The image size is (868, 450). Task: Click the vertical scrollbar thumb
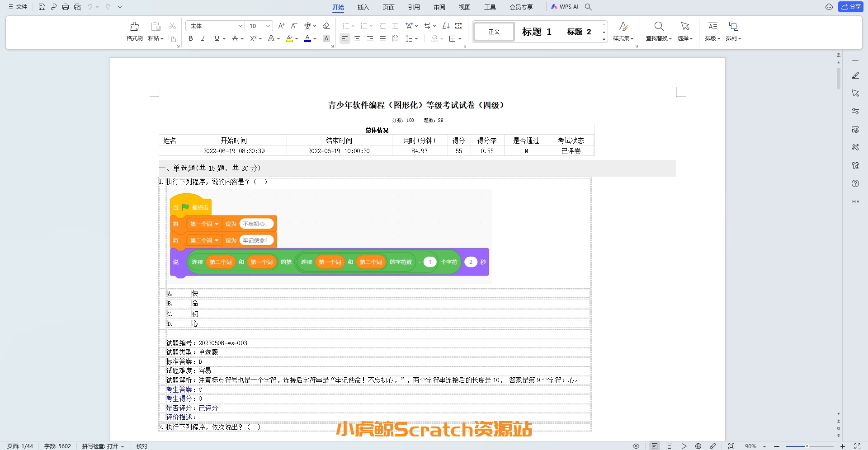click(839, 78)
